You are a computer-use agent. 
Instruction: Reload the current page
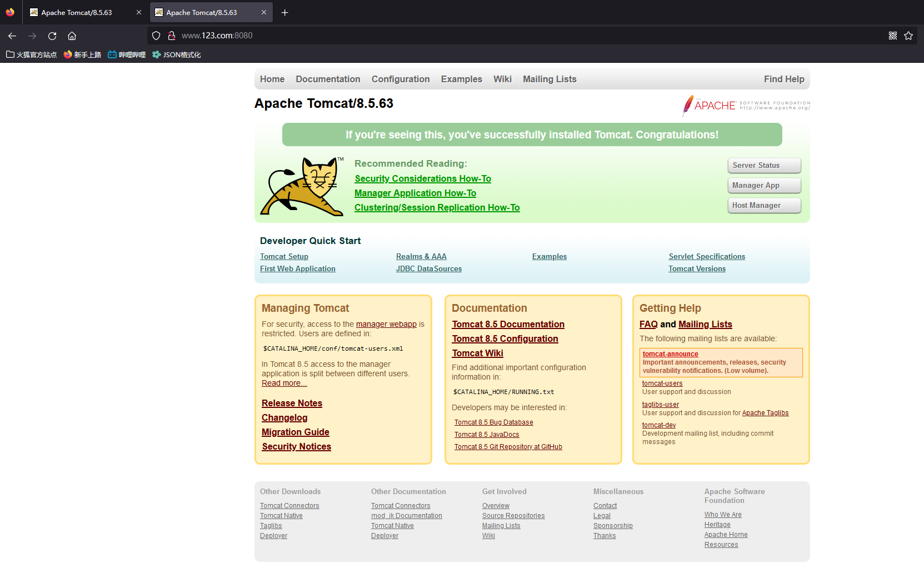(52, 36)
